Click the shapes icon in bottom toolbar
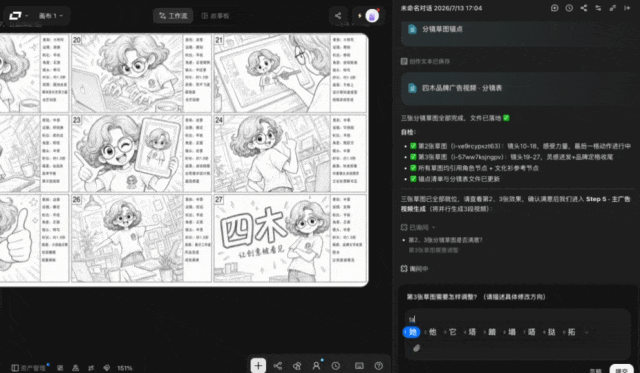 (297, 366)
